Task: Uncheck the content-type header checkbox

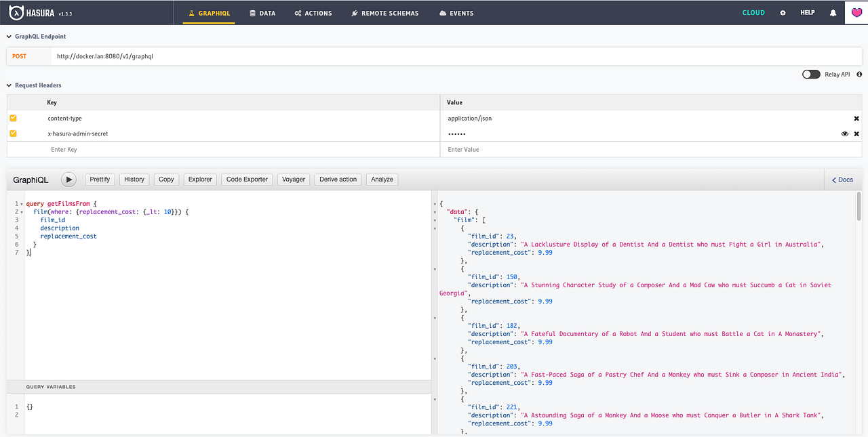Action: 12,118
